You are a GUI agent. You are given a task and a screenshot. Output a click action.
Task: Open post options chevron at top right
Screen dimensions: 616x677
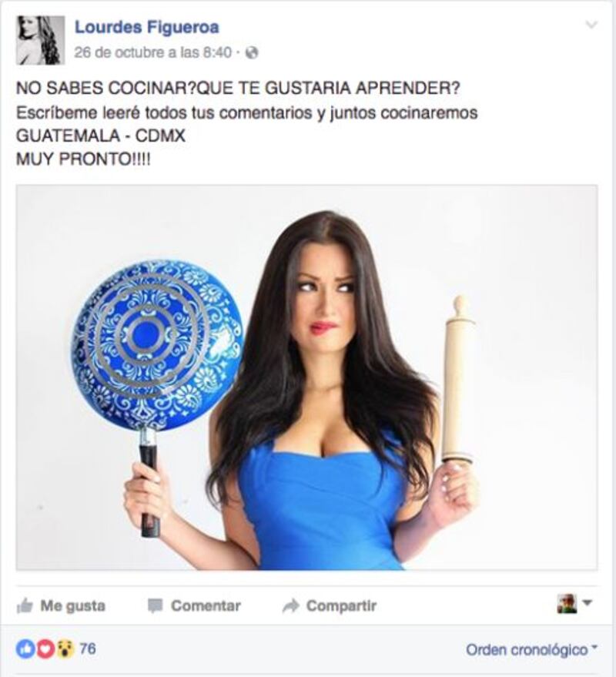tap(591, 25)
